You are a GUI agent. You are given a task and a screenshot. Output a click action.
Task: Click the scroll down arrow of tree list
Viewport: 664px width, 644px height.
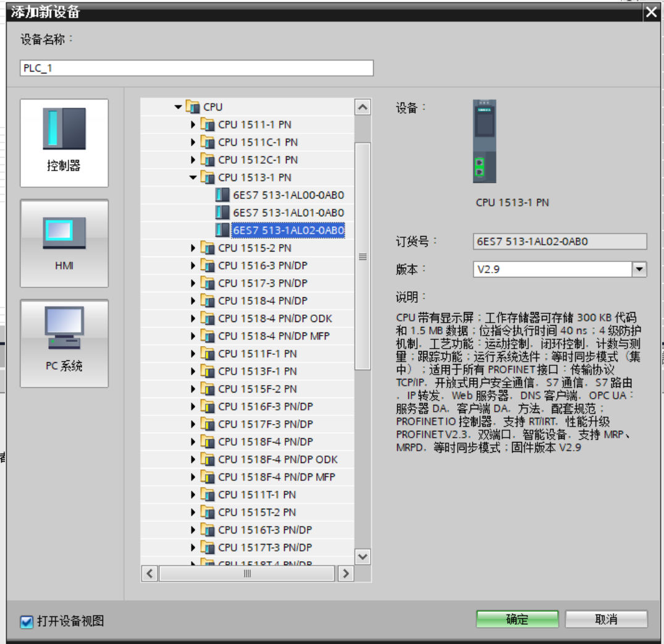363,556
